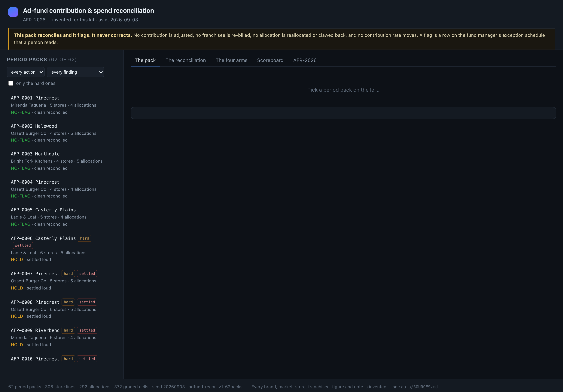Go to the Scoreboard tab
This screenshot has height=392, width=563.
click(x=270, y=60)
